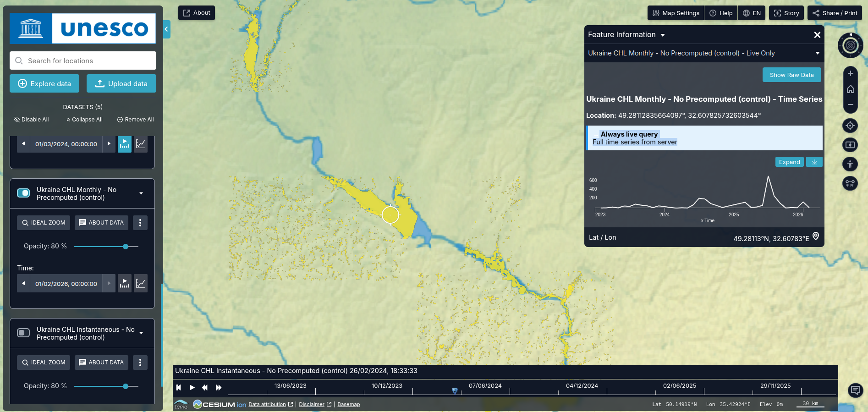This screenshot has height=412, width=868.
Task: Open the Story menu item
Action: [786, 13]
